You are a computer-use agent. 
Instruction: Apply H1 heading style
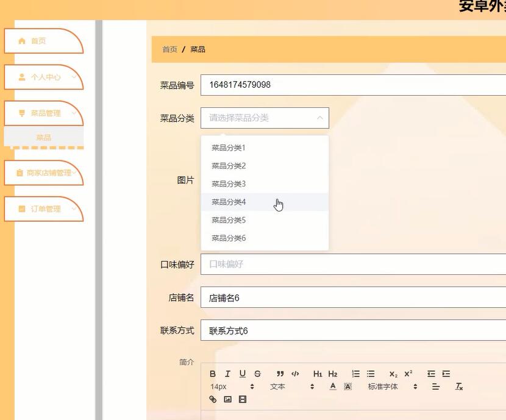317,374
